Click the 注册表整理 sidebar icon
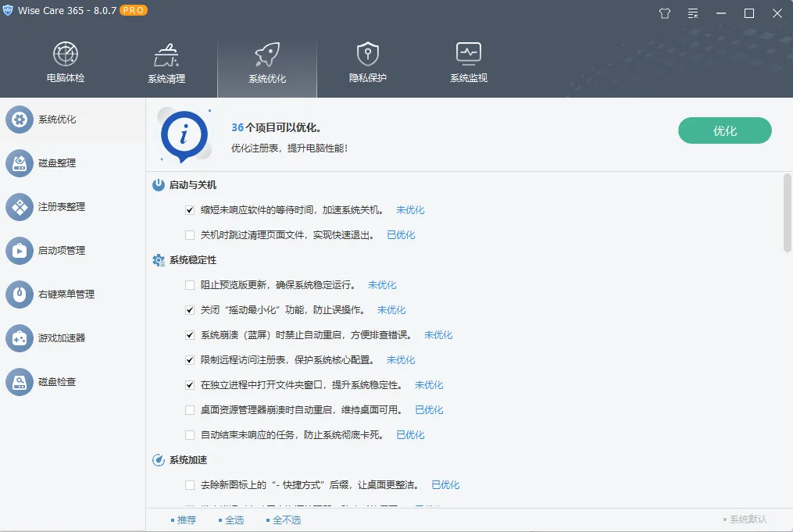793x532 pixels. (x=20, y=207)
